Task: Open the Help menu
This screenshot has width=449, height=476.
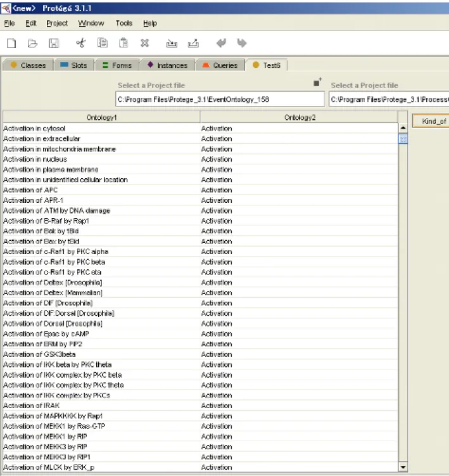Action: tap(150, 23)
